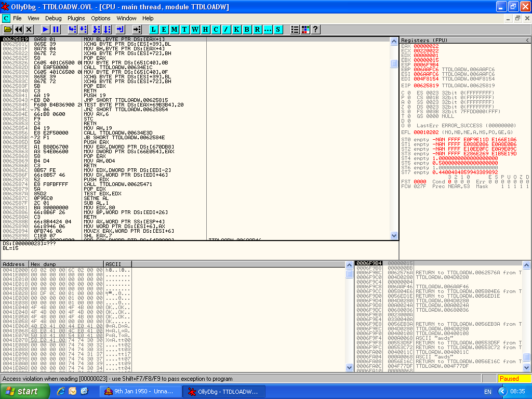Image resolution: width=532 pixels, height=399 pixels.
Task: Step over with toolbar icon
Action: tap(83, 30)
